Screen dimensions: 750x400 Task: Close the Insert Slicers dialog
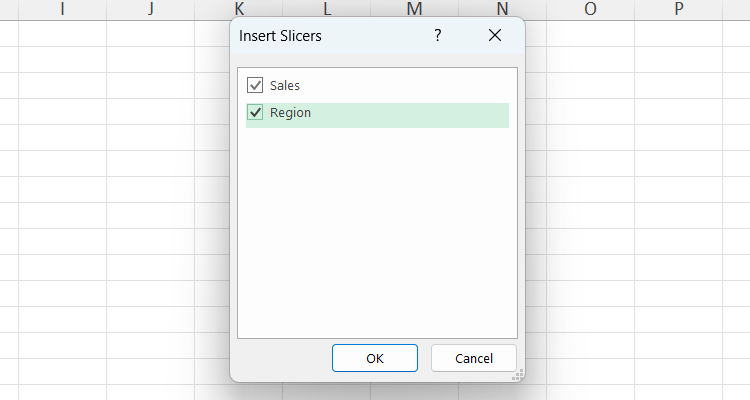pos(494,35)
